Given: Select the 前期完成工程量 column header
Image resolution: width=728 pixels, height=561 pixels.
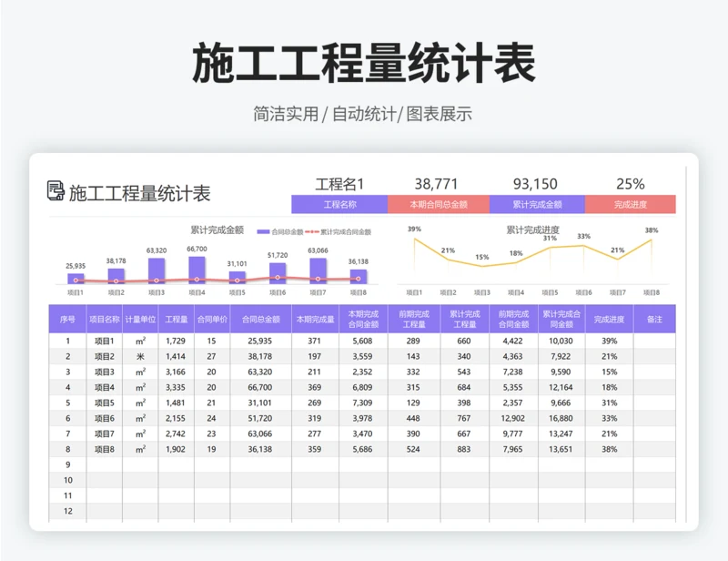Looking at the screenshot, I should 414,320.
